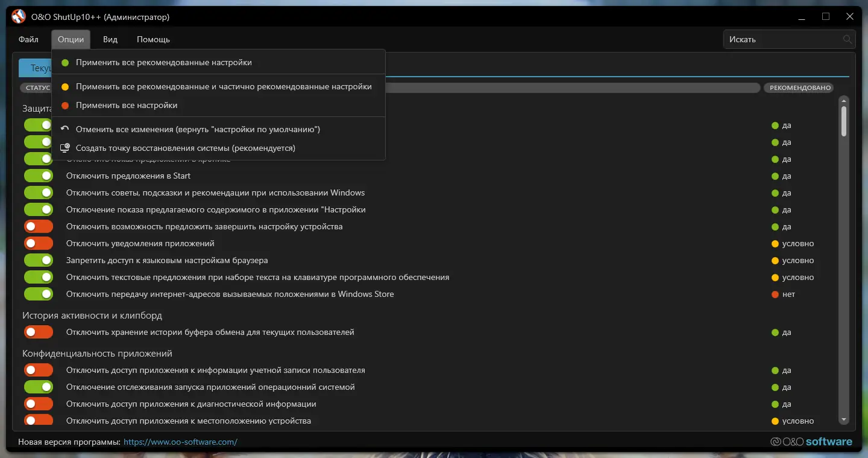The width and height of the screenshot is (868, 458).
Task: Toggle отслеживания запуска приложений switch
Action: click(39, 387)
